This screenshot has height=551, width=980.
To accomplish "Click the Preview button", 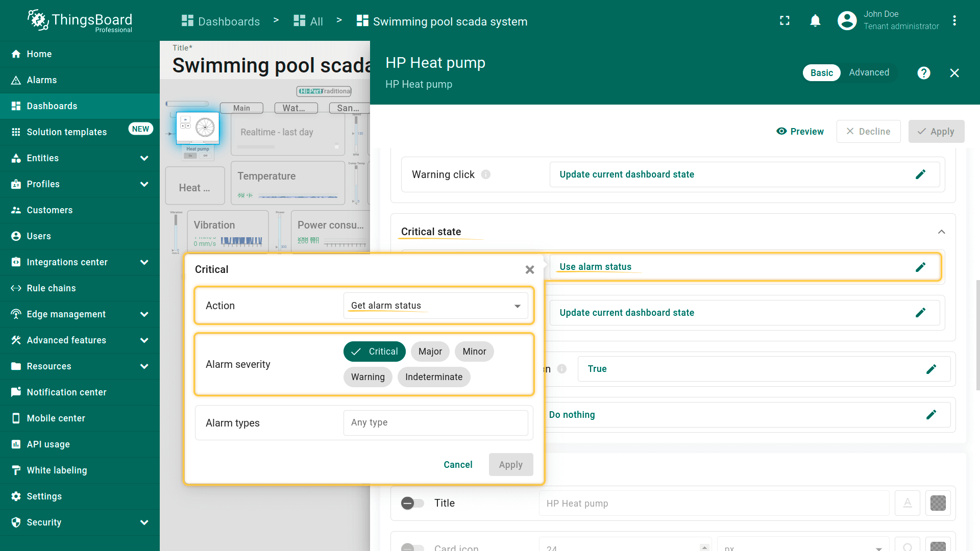I will (x=800, y=132).
